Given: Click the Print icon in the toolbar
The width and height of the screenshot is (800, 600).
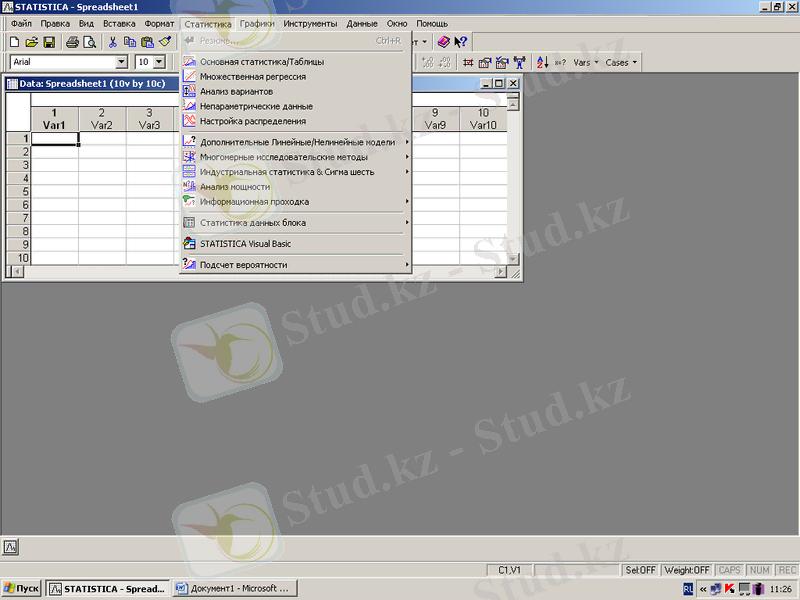Looking at the screenshot, I should click(x=72, y=42).
